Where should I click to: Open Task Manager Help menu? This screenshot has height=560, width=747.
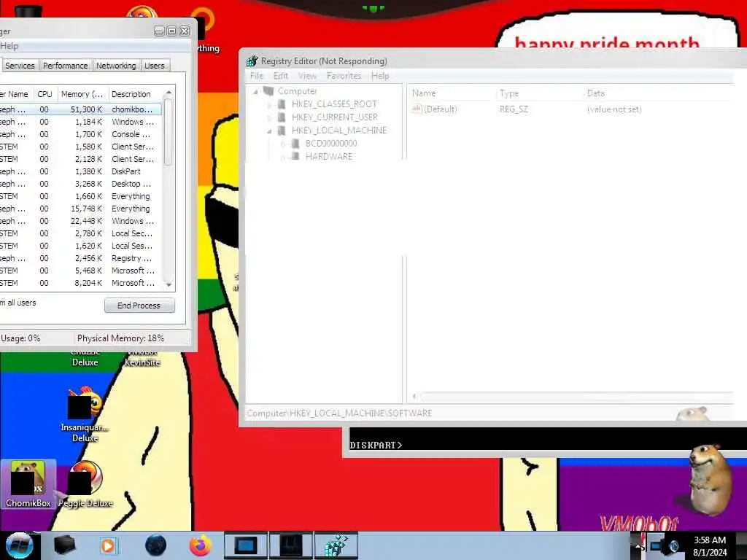[x=9, y=46]
